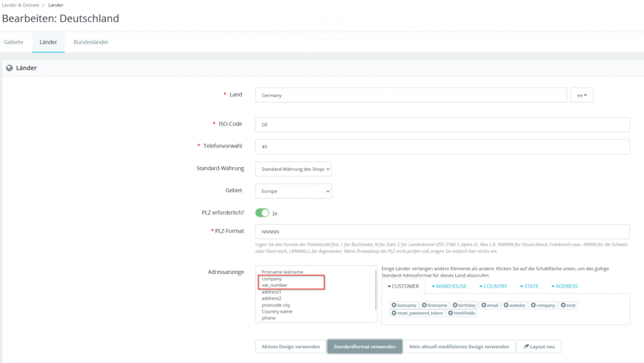This screenshot has height=363, width=644.
Task: Expand the WAREHOUSE fields tab
Action: pos(449,286)
